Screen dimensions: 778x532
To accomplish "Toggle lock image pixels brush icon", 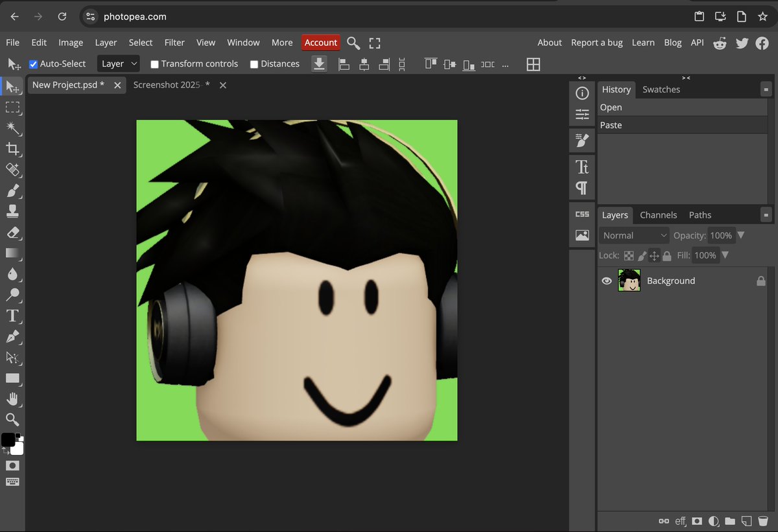I will pos(642,256).
